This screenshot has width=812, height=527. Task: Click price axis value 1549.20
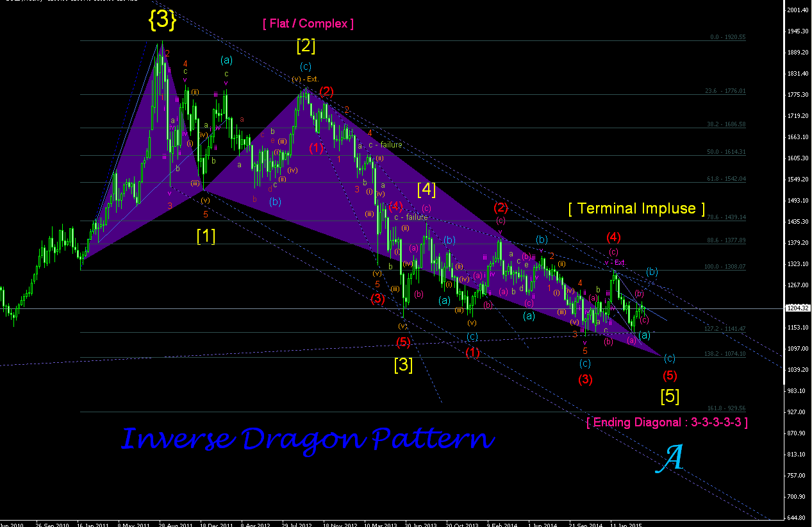click(798, 180)
